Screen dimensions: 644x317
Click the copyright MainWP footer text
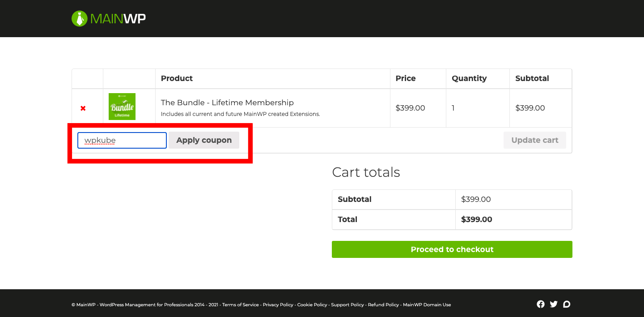pyautogui.click(x=145, y=305)
